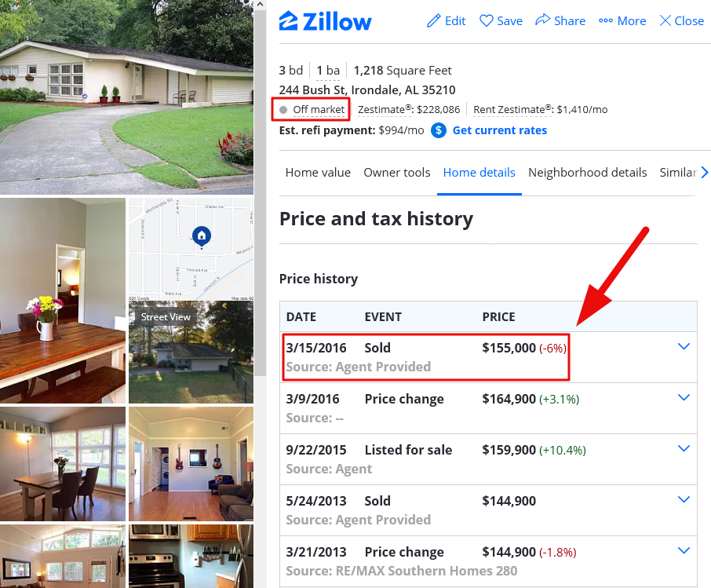The height and width of the screenshot is (588, 711).
Task: Open the home location marker on the map
Action: click(x=201, y=236)
